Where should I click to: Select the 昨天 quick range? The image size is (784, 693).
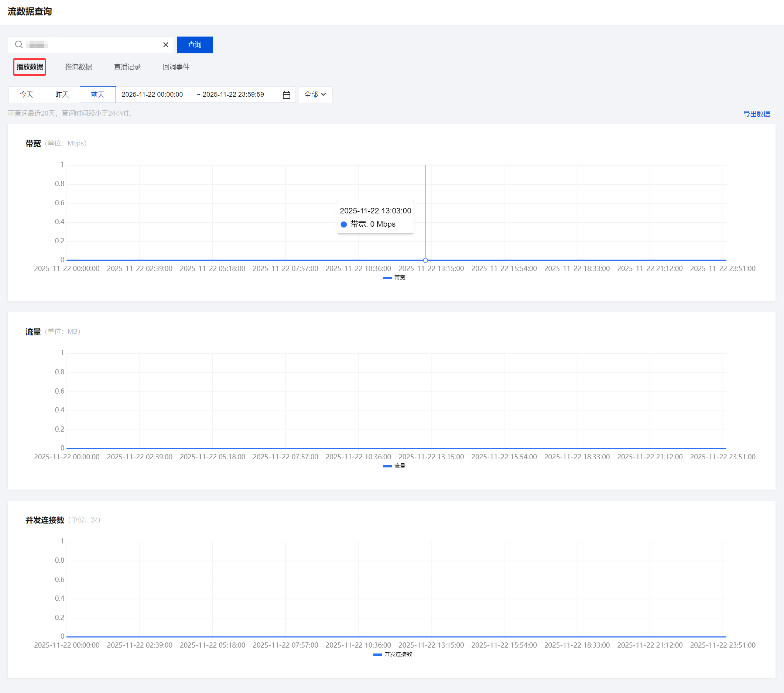point(62,95)
